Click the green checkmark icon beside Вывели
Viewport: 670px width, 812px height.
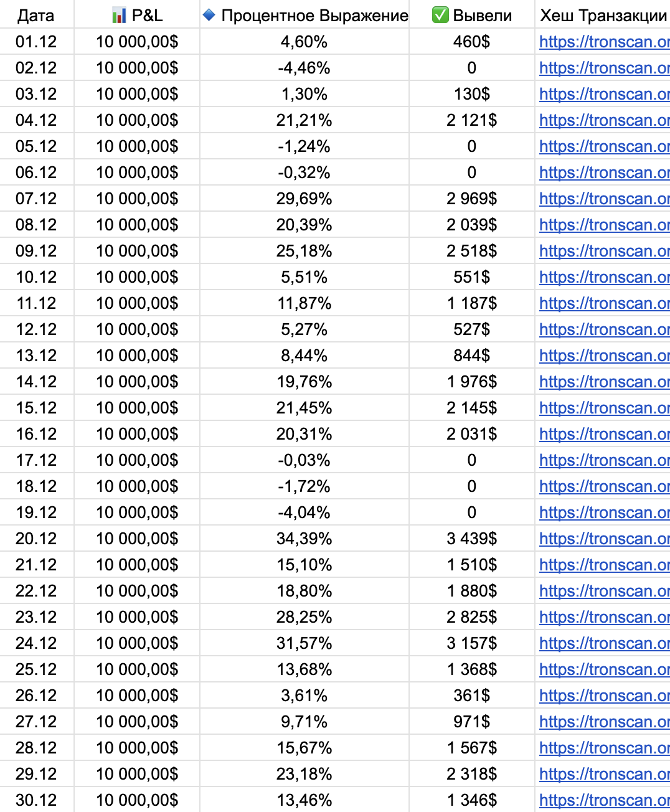tap(440, 15)
